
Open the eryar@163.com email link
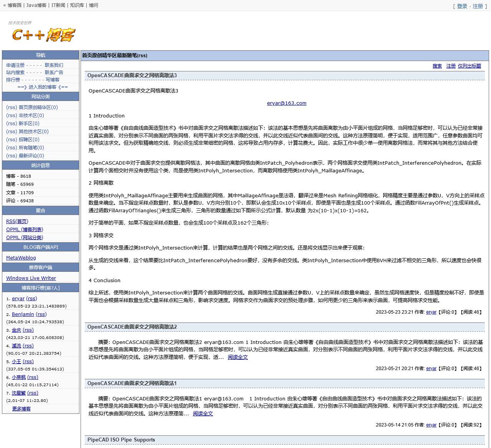coord(287,103)
